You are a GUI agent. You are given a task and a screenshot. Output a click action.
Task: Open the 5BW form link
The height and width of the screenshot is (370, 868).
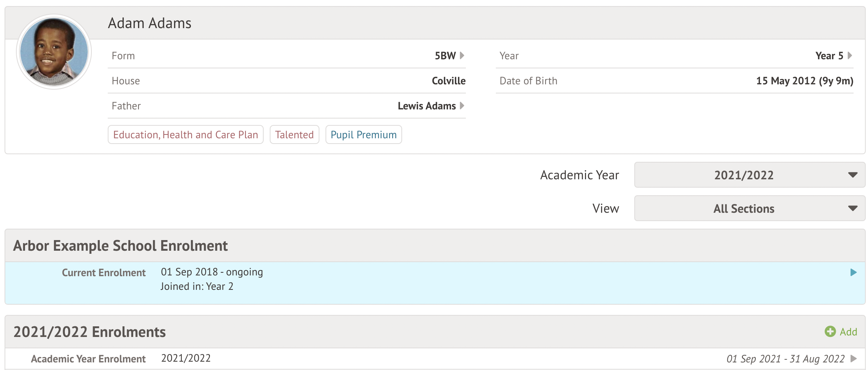point(445,56)
